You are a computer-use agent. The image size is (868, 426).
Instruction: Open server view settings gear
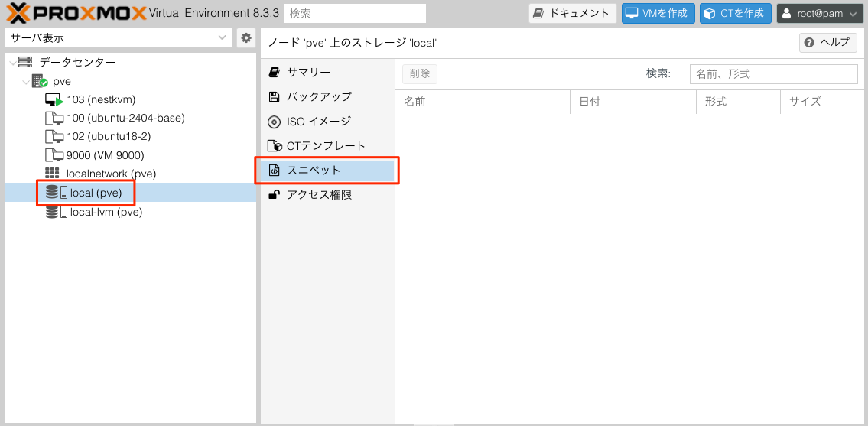[x=246, y=38]
